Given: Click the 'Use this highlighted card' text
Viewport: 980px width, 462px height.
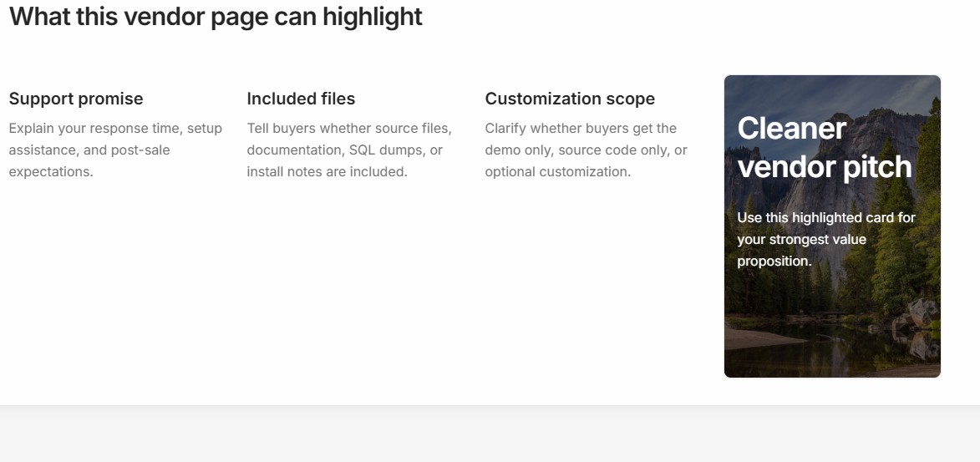Looking at the screenshot, I should [x=825, y=218].
